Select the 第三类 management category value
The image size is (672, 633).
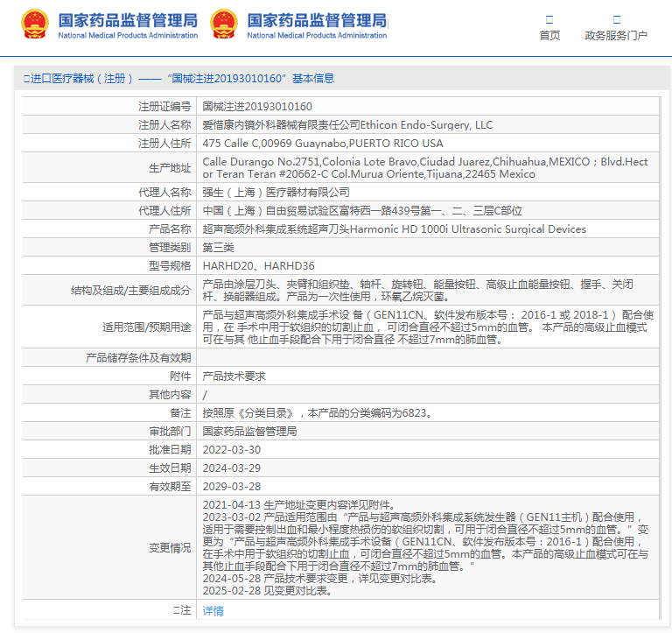click(x=218, y=248)
